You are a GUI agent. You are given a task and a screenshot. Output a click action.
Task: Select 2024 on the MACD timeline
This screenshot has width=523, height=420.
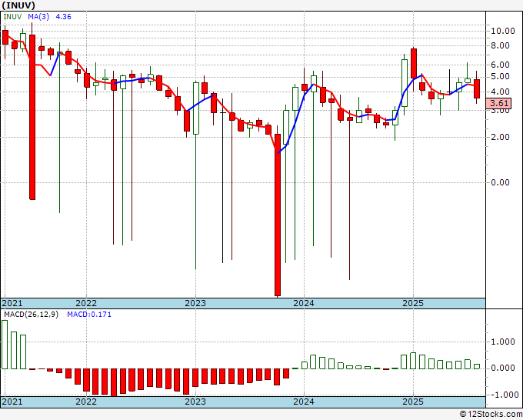pyautogui.click(x=304, y=402)
